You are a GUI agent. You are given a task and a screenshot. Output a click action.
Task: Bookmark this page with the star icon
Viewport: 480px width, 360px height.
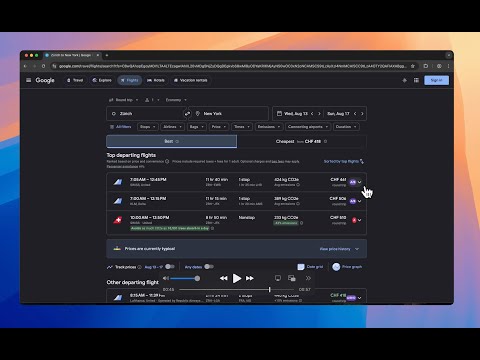pyautogui.click(x=413, y=66)
